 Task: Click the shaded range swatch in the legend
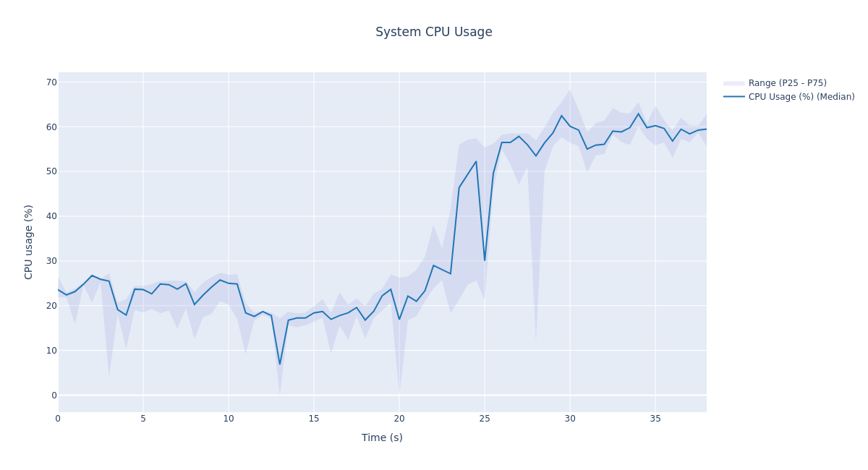734,83
